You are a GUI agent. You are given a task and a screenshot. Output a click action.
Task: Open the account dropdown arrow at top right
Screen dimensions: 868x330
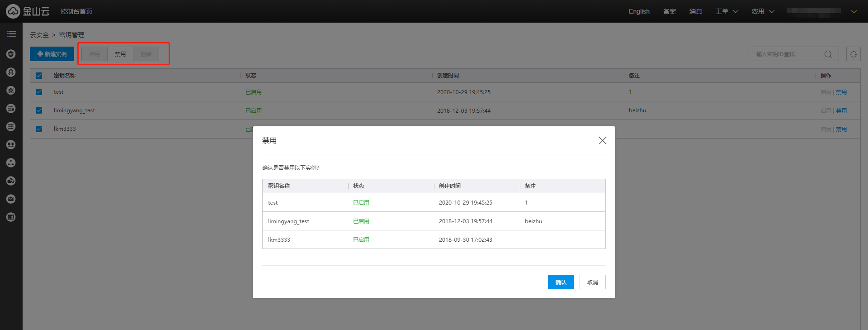(854, 11)
